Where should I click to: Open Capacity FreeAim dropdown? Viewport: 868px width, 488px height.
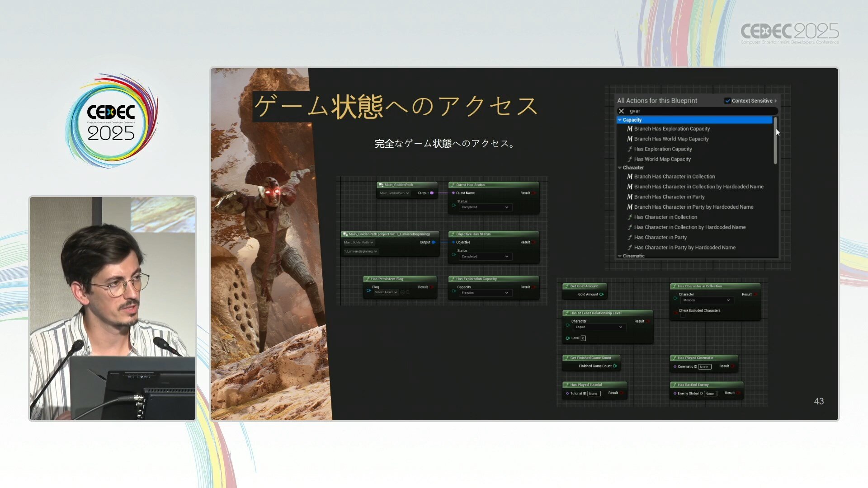coord(486,293)
